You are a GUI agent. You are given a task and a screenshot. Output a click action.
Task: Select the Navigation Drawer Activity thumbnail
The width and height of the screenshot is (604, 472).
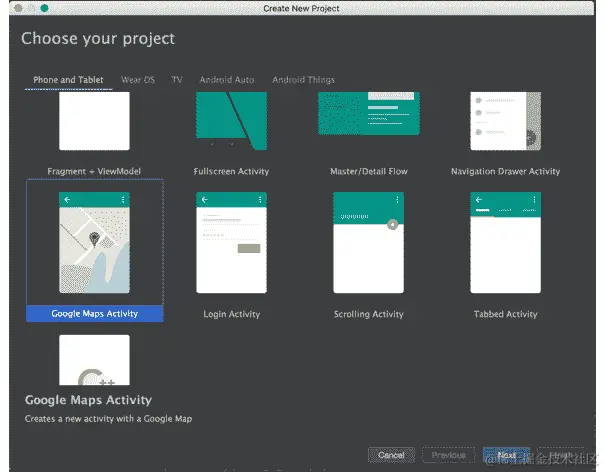(505, 121)
